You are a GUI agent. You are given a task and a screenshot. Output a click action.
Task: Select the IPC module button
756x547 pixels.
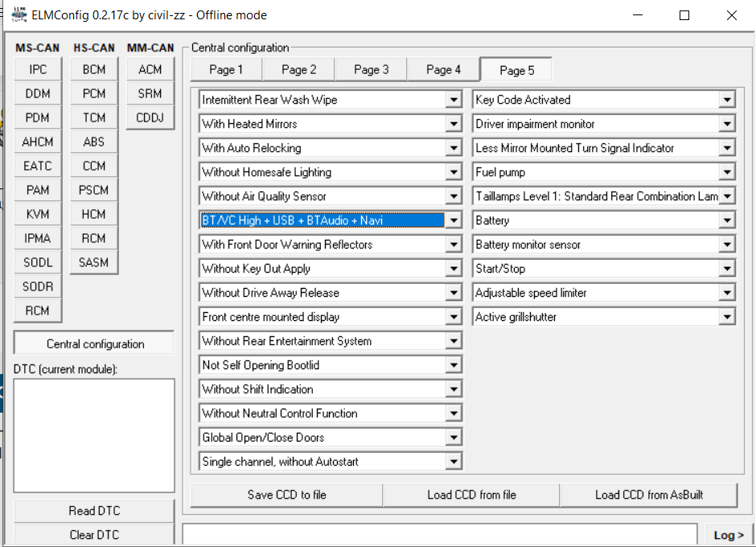[x=38, y=70]
